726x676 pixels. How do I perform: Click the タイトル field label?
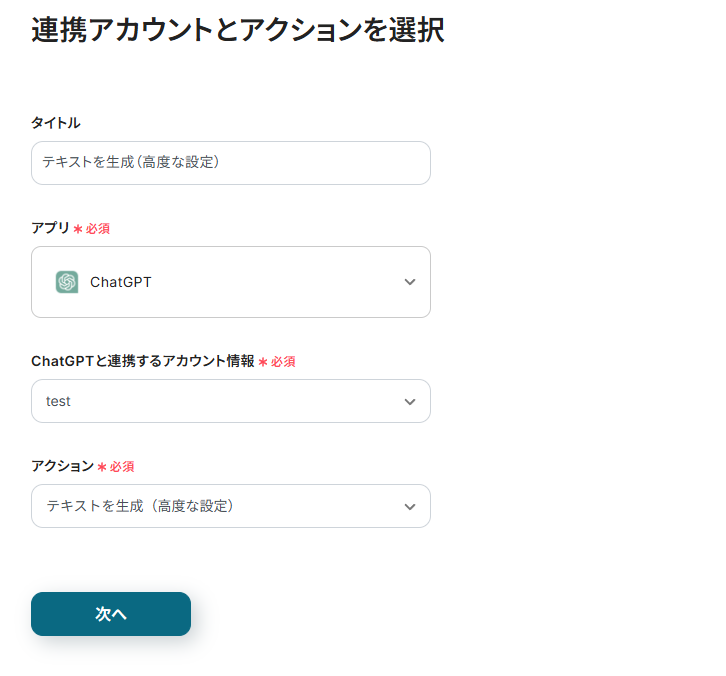click(56, 123)
